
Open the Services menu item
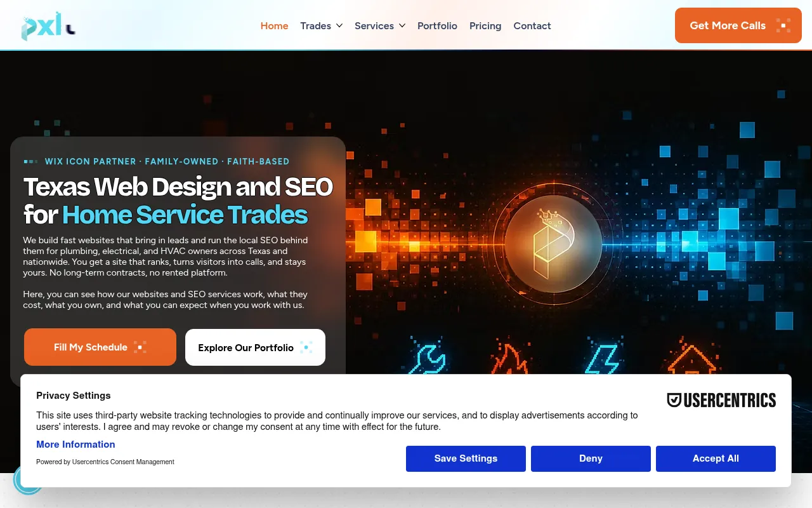(x=374, y=26)
